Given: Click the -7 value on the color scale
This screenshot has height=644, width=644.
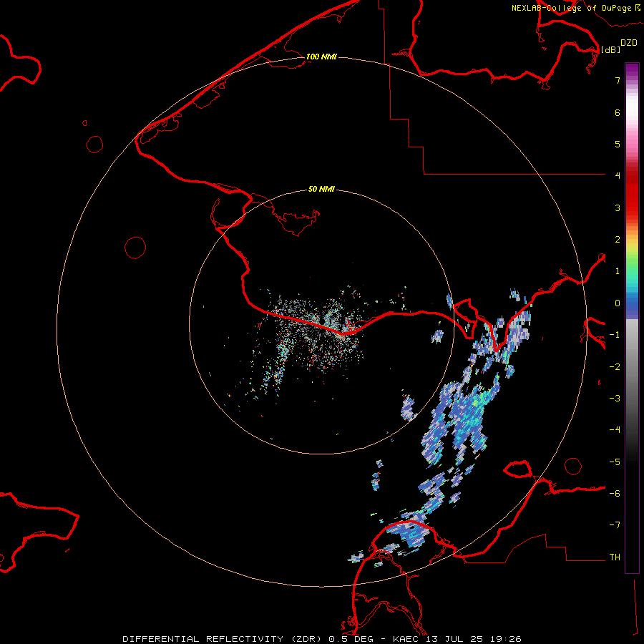Looking at the screenshot, I should 615,525.
